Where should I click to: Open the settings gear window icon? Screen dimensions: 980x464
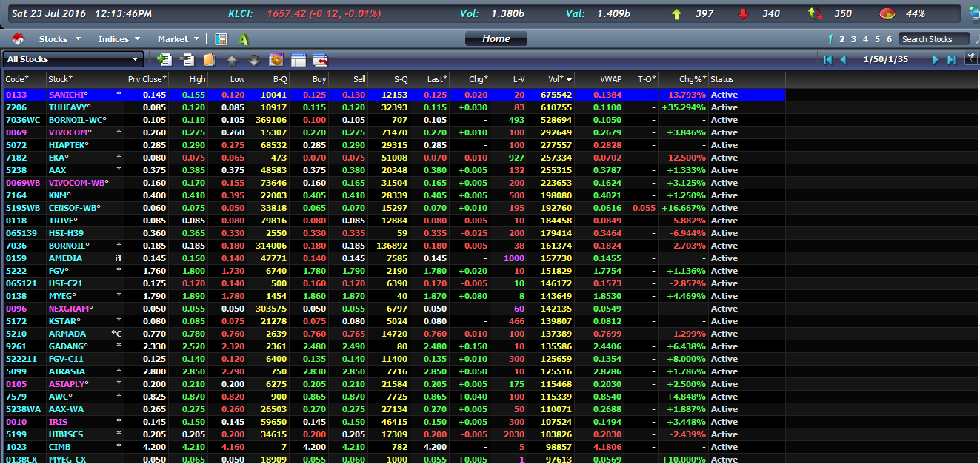276,60
